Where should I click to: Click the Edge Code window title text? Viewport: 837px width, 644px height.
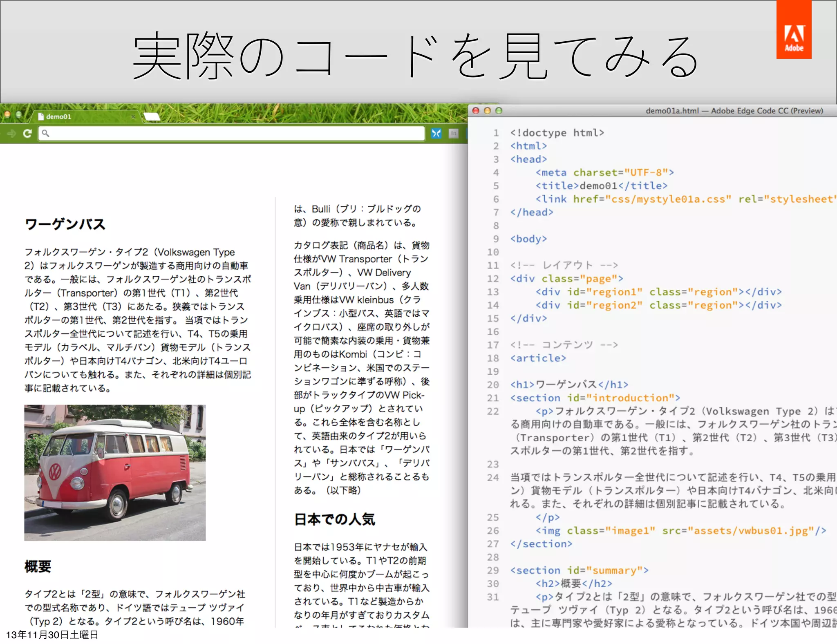(x=734, y=111)
